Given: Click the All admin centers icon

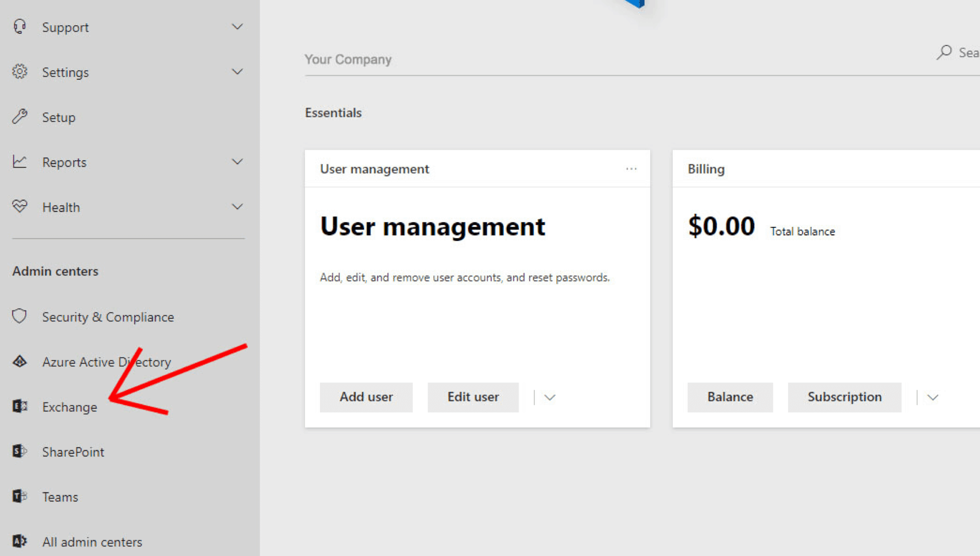Looking at the screenshot, I should tap(19, 541).
